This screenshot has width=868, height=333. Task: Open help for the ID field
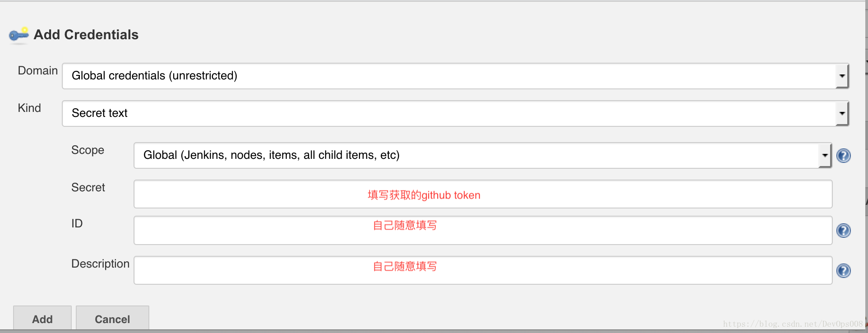pyautogui.click(x=843, y=231)
